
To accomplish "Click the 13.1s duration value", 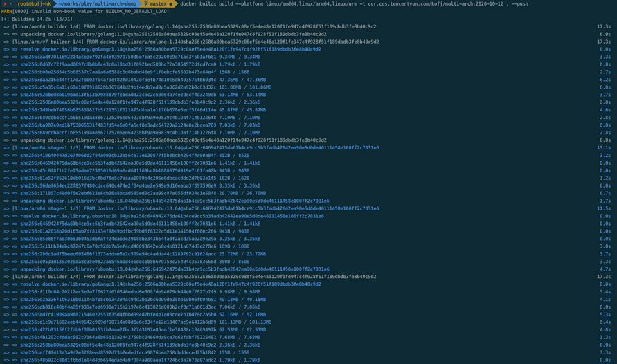I will [604, 148].
